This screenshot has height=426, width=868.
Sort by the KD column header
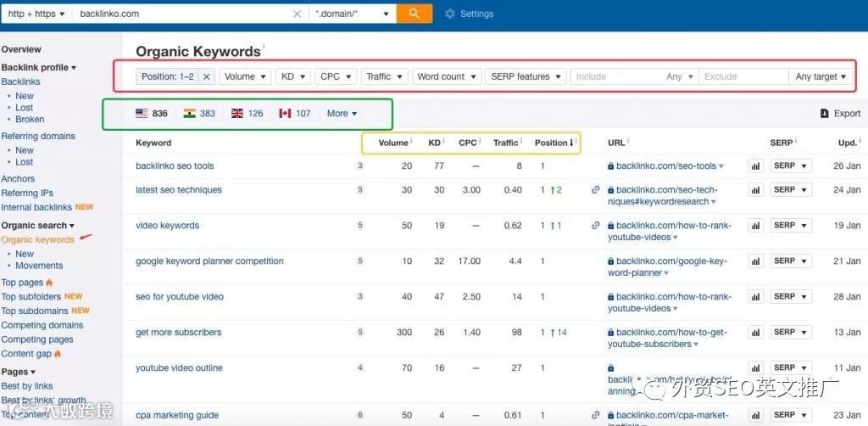437,143
